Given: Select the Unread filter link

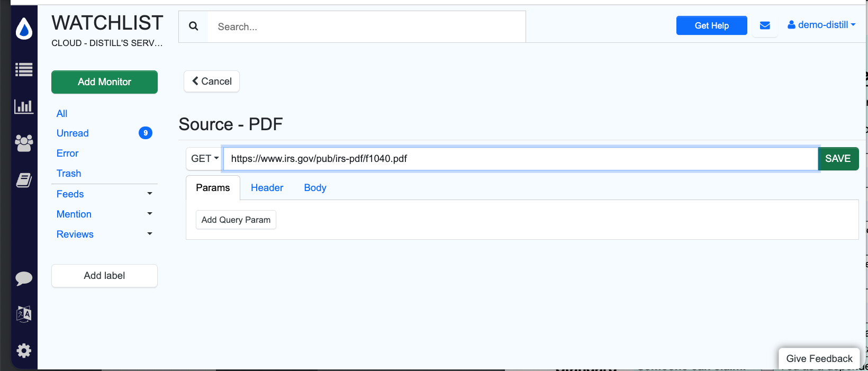Looking at the screenshot, I should point(73,133).
